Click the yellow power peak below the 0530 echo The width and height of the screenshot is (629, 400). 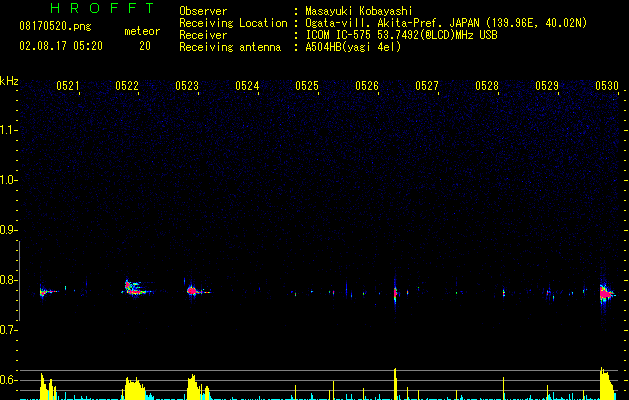coord(607,384)
